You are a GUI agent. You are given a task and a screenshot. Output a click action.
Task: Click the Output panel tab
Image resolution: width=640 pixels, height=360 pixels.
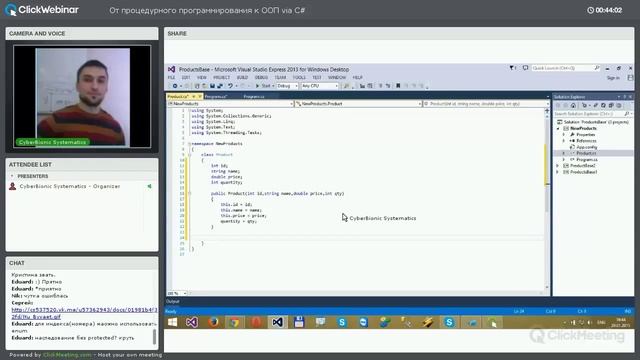[173, 302]
